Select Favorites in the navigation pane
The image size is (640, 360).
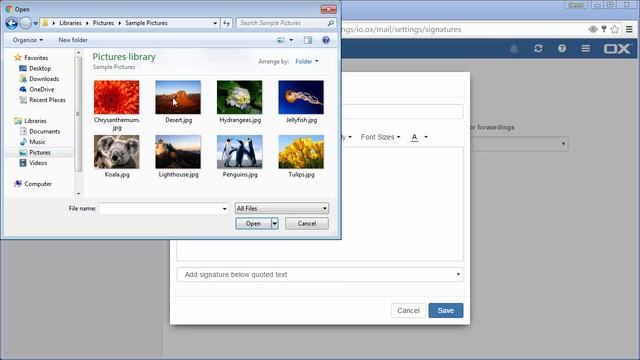point(36,58)
